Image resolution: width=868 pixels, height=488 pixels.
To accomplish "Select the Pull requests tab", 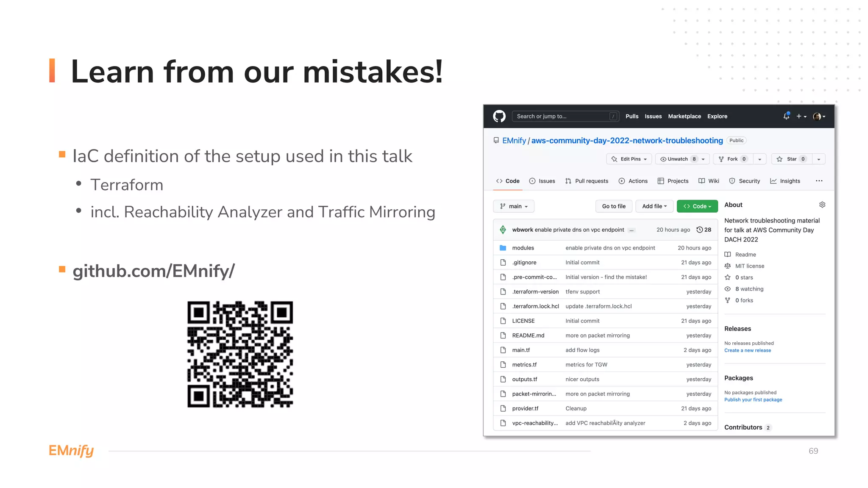I will point(587,181).
